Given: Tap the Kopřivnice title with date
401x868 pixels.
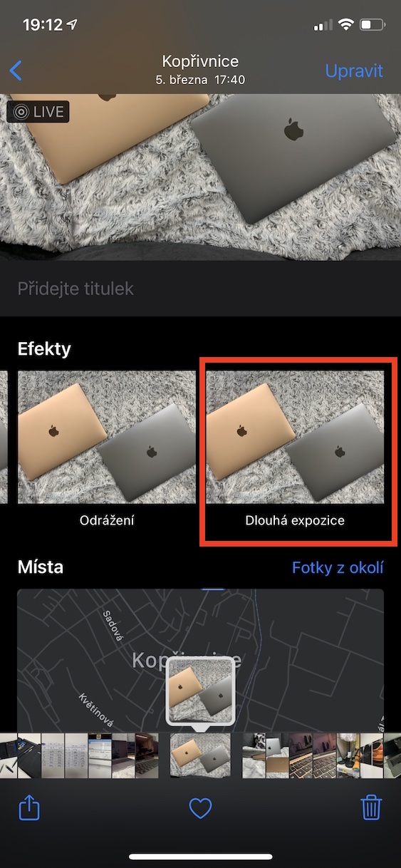Looking at the screenshot, I should [200, 70].
